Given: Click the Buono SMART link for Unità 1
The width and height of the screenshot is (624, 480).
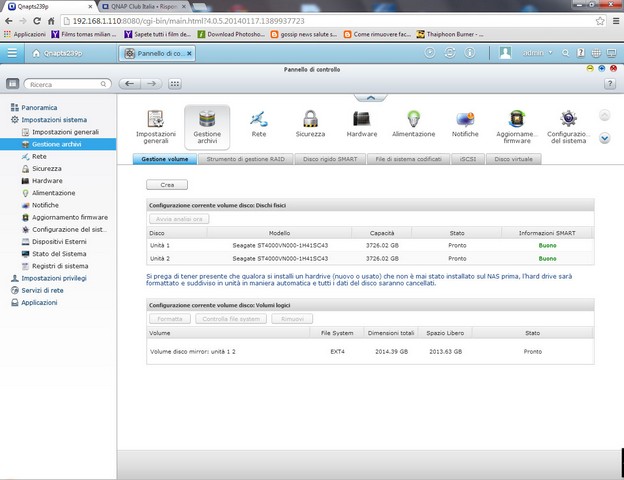Looking at the screenshot, I should click(547, 244).
